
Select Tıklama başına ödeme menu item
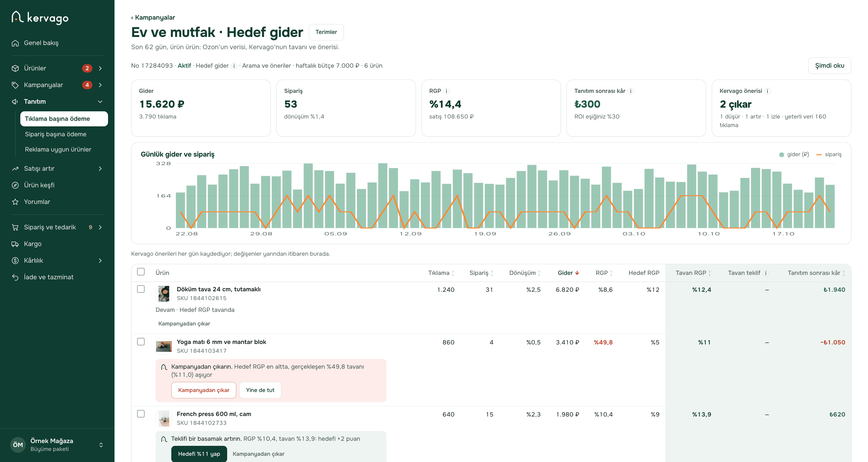64,119
